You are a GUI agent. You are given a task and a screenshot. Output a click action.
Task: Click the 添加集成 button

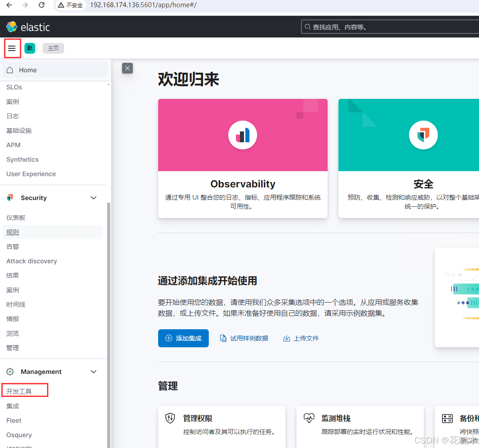[183, 338]
